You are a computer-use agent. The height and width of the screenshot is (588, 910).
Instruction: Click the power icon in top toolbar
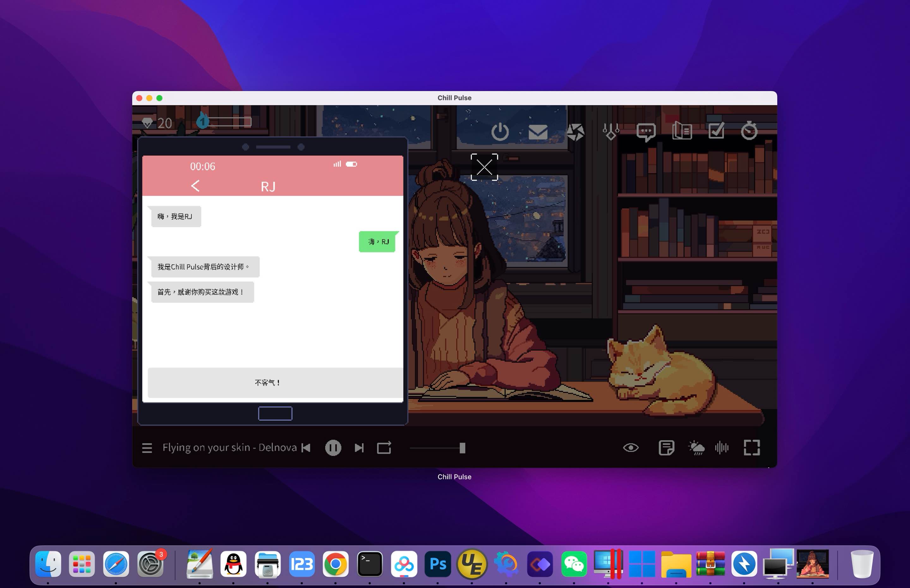pos(500,132)
